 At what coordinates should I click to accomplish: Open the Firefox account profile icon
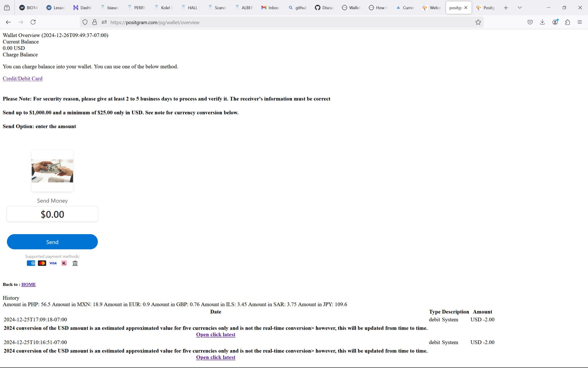pyautogui.click(x=555, y=22)
